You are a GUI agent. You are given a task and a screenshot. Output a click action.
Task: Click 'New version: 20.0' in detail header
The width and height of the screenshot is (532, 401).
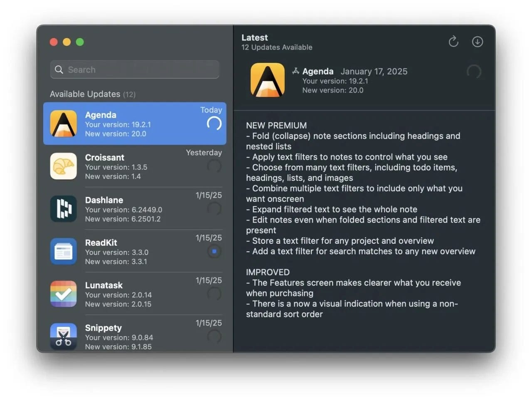(333, 90)
